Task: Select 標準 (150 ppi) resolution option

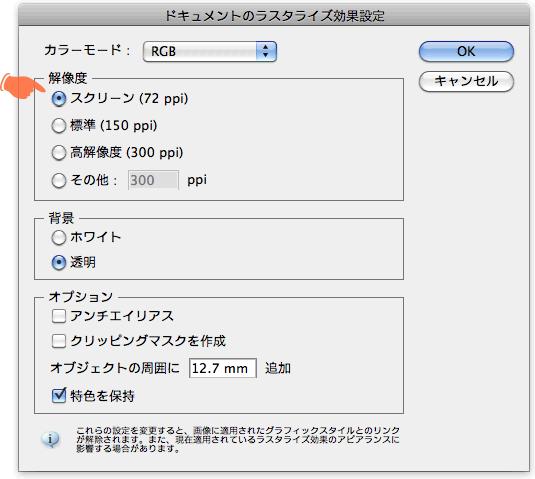Action: (x=59, y=126)
